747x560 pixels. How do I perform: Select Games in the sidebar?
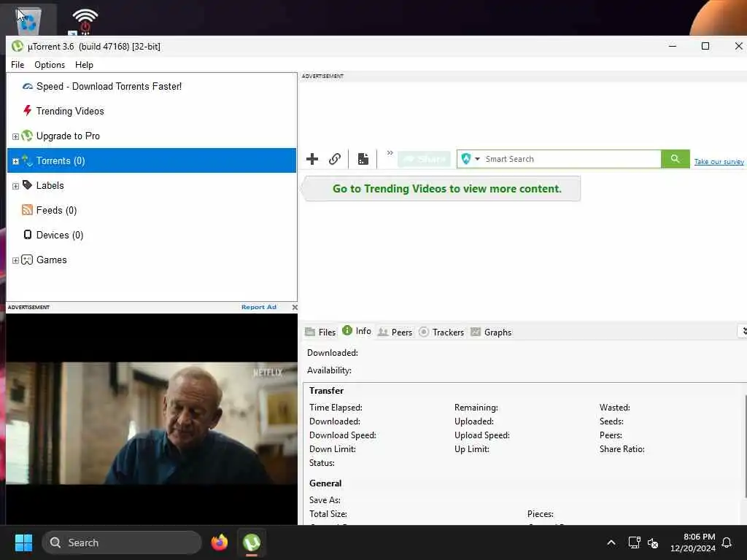tap(52, 260)
